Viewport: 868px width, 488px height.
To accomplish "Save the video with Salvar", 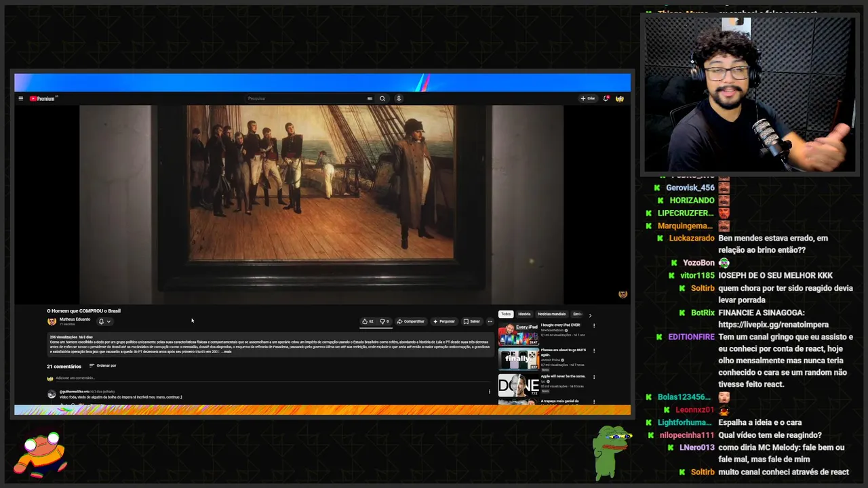I will tap(471, 322).
